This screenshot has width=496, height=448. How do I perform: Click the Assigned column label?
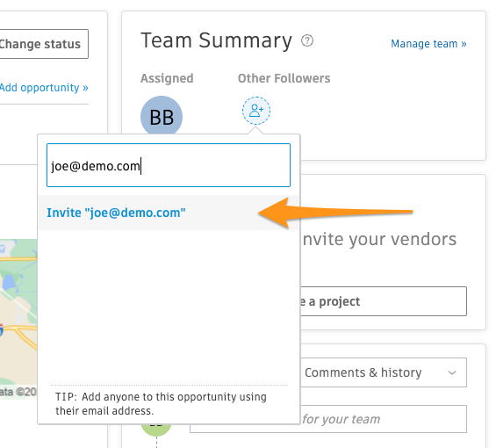click(x=167, y=78)
